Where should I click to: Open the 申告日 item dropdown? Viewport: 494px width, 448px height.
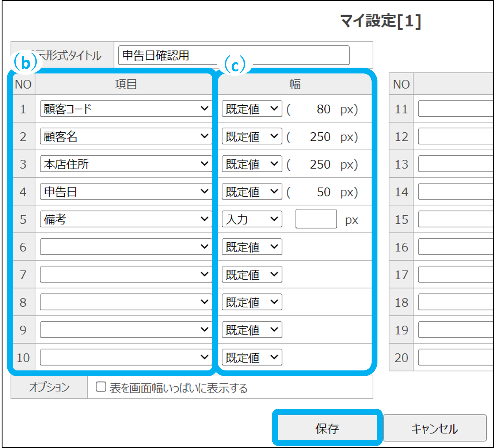point(125,192)
